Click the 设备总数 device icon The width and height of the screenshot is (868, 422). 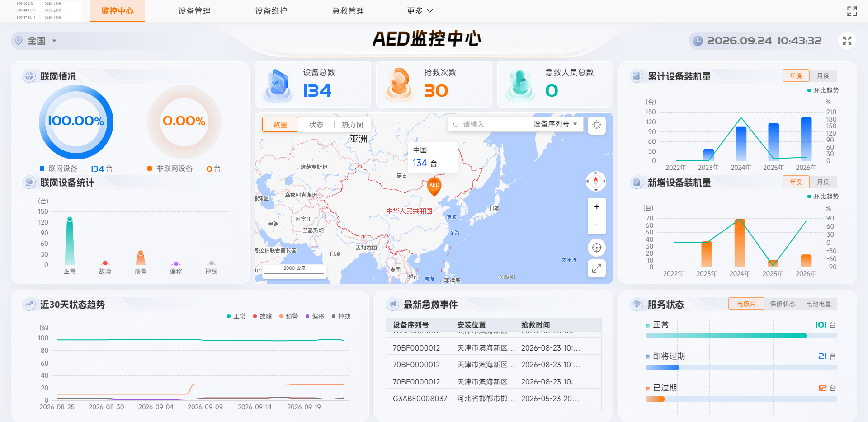pos(278,85)
